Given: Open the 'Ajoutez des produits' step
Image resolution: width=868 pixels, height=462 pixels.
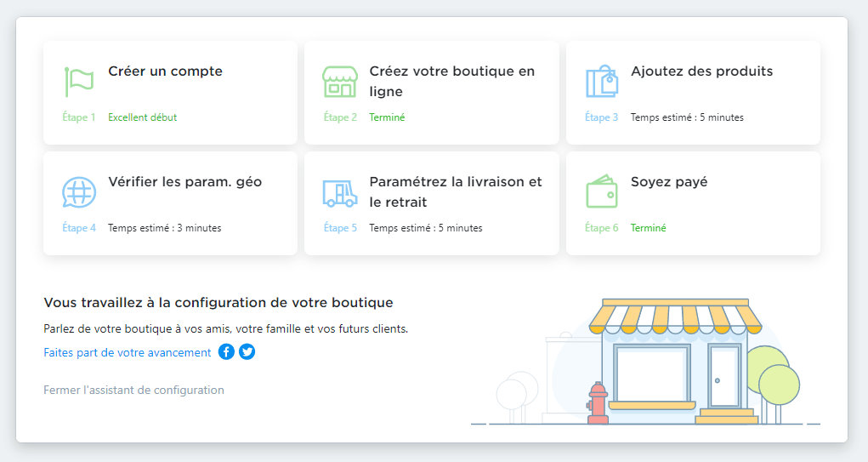Looking at the screenshot, I should coord(701,71).
